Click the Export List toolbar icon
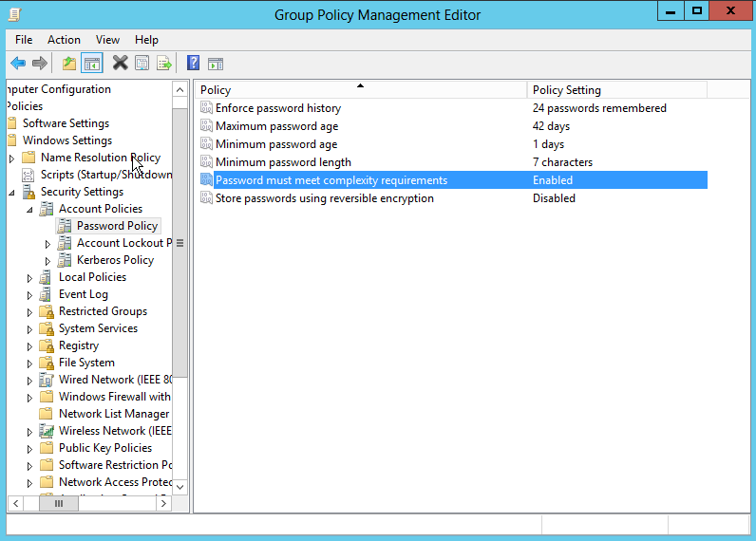This screenshot has height=541, width=756. click(164, 63)
